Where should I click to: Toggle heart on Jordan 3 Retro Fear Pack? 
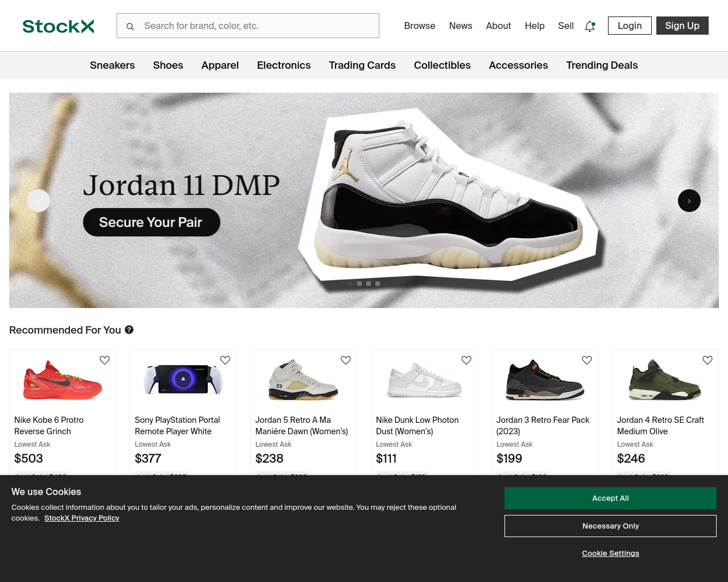point(587,360)
